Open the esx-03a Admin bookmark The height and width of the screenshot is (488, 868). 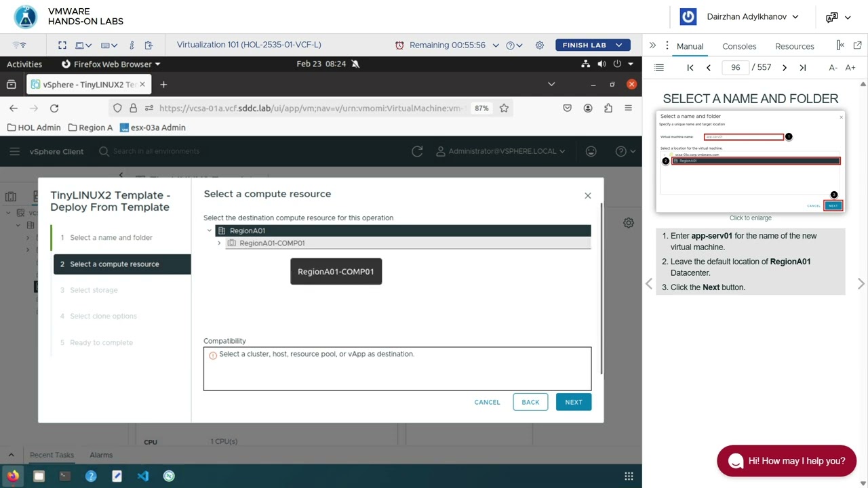point(153,127)
